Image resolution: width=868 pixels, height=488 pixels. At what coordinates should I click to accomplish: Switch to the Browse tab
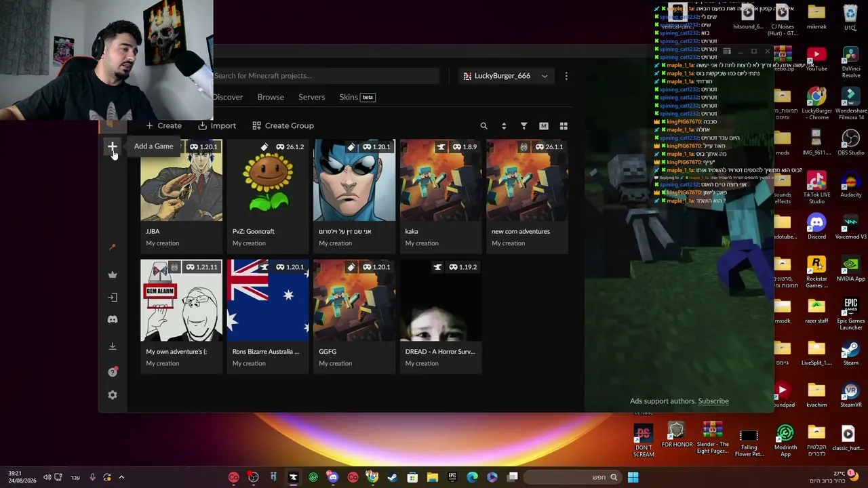point(271,97)
